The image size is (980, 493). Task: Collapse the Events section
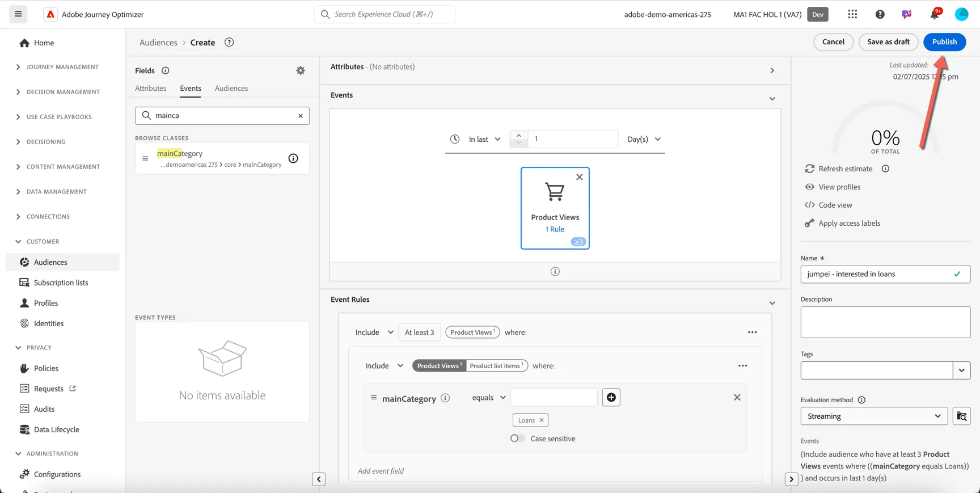(772, 99)
